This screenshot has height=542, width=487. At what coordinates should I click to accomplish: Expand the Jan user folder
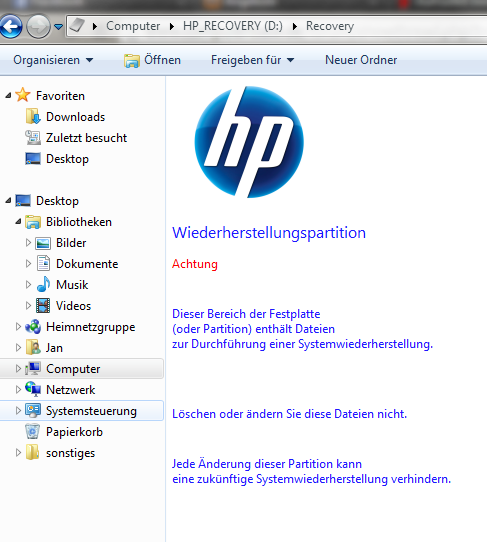point(18,348)
